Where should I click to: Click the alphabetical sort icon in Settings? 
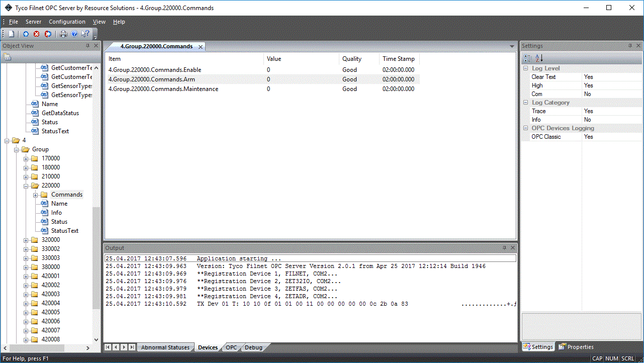coord(539,58)
